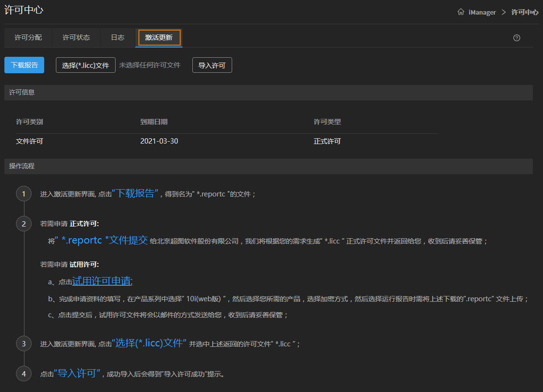Click the step 4 circle marker
Image resolution: width=543 pixels, height=392 pixels.
pyautogui.click(x=24, y=374)
